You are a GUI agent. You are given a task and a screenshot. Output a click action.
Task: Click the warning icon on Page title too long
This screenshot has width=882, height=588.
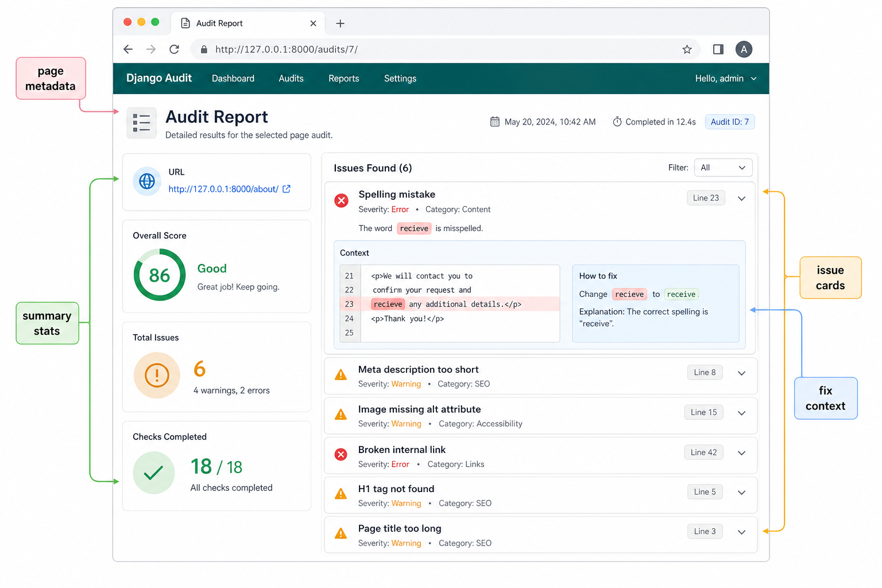(x=341, y=533)
